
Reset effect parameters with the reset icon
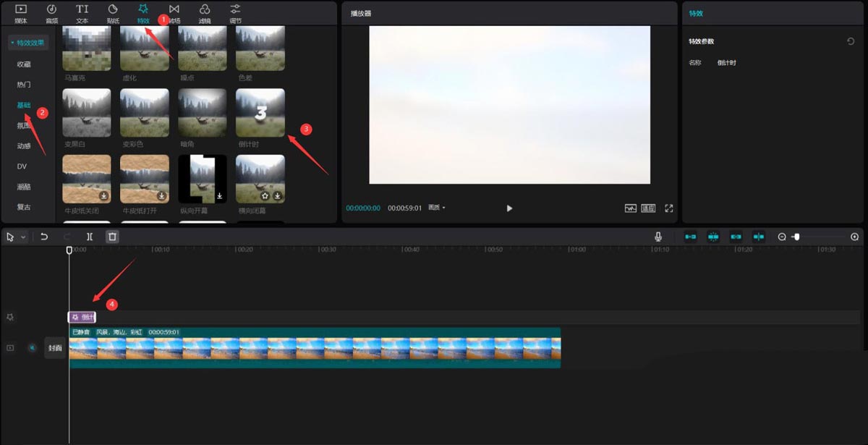tap(851, 41)
